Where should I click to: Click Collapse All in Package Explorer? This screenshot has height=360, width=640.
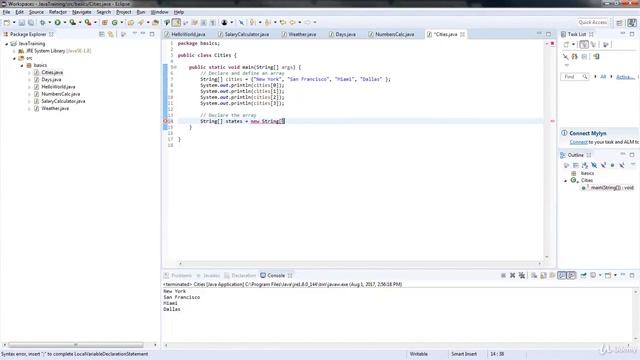(x=102, y=34)
